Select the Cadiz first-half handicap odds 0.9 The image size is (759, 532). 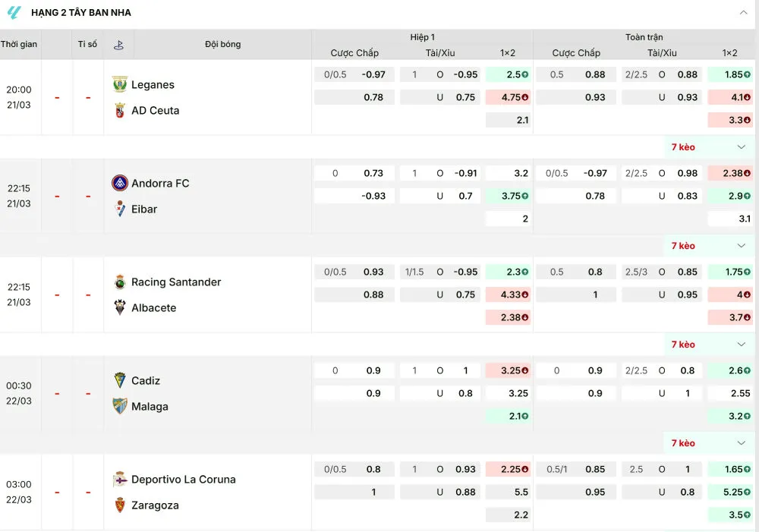[354, 370]
